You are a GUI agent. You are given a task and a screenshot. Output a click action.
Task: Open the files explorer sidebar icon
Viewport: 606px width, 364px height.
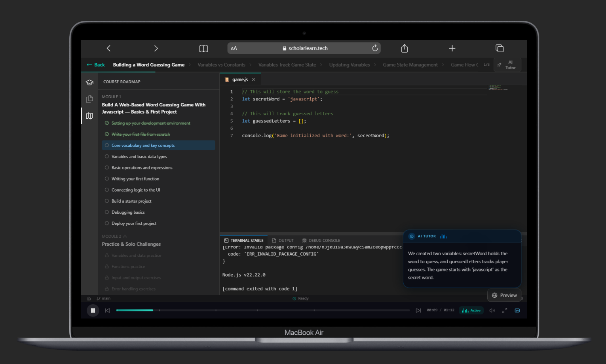tap(89, 99)
